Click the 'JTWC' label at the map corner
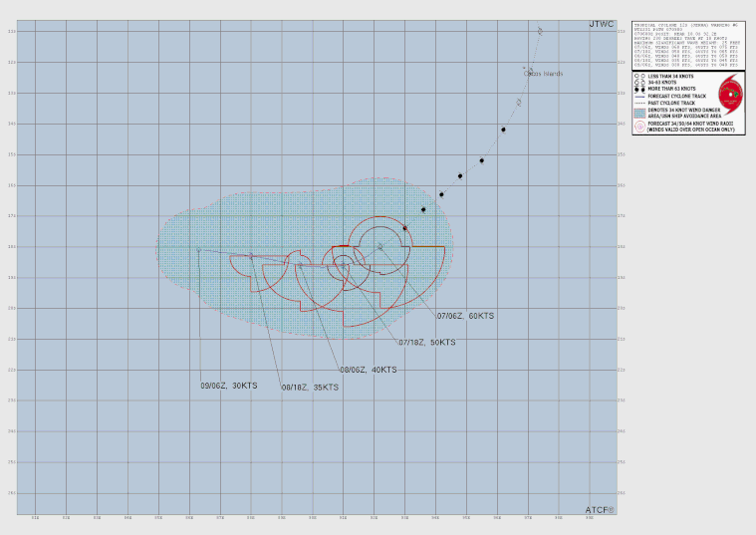 tap(602, 24)
